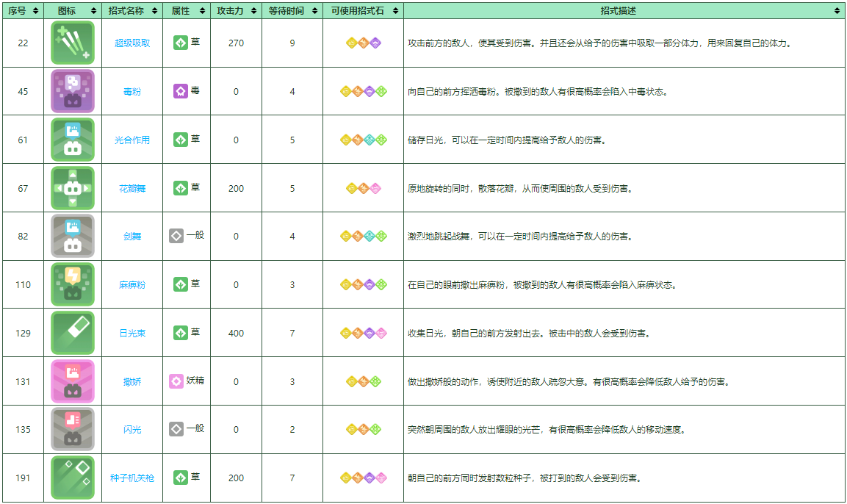Click the poison type icon in 毒粉 row
This screenshot has width=847, height=504.
point(181,91)
